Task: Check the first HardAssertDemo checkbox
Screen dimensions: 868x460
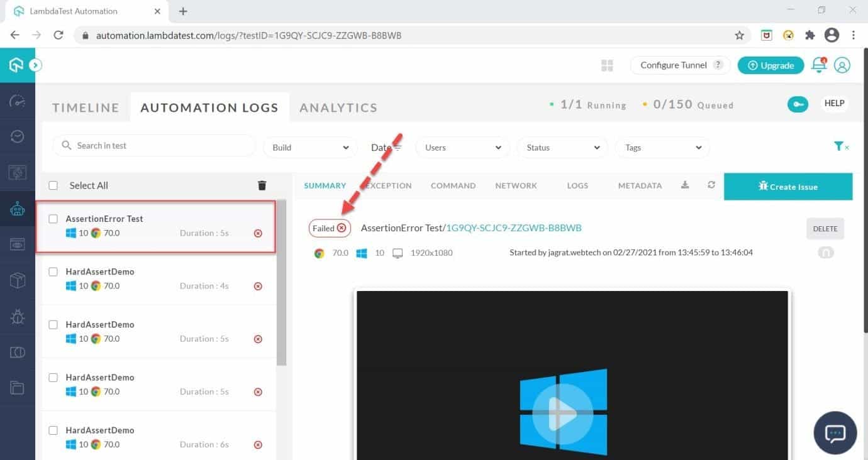Action: tap(53, 271)
